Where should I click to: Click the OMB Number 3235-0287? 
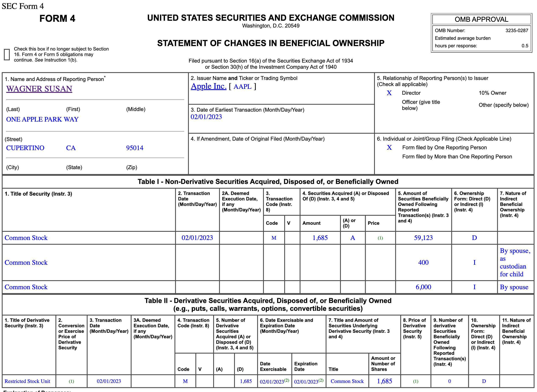click(516, 31)
